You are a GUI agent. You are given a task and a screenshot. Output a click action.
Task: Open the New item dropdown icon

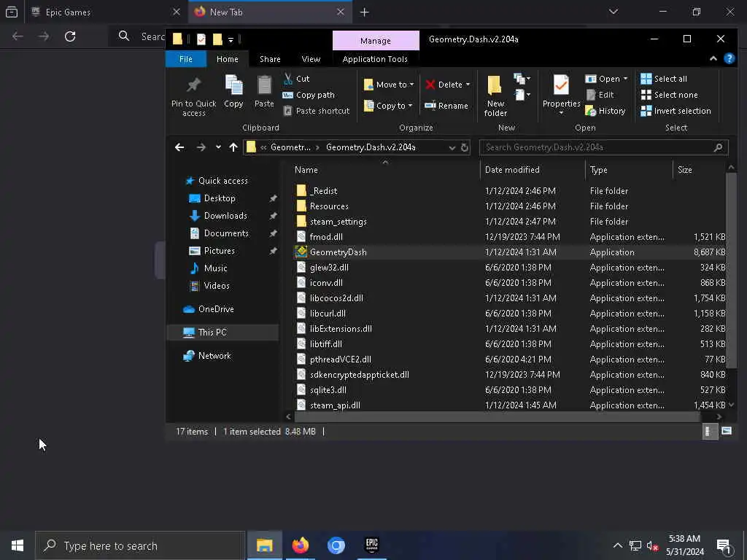[522, 79]
